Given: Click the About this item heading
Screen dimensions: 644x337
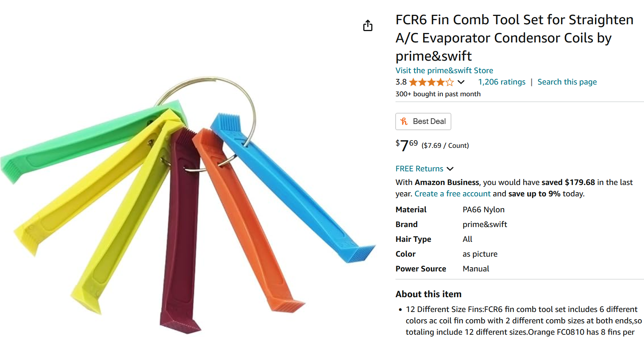Looking at the screenshot, I should point(428,294).
